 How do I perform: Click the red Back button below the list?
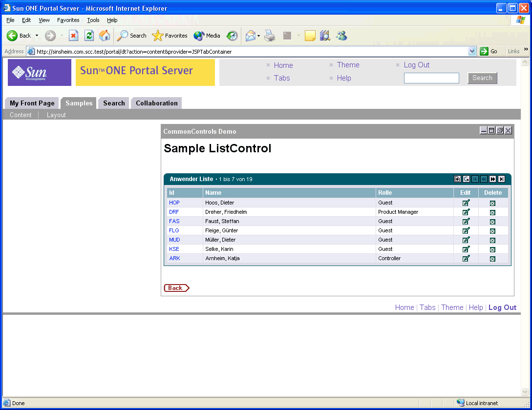176,288
